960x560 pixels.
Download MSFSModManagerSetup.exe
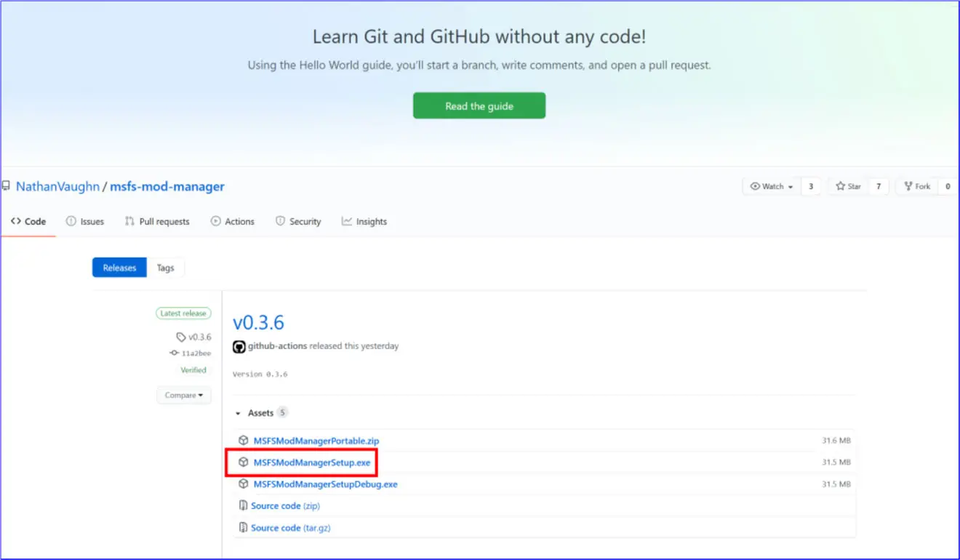pyautogui.click(x=312, y=463)
